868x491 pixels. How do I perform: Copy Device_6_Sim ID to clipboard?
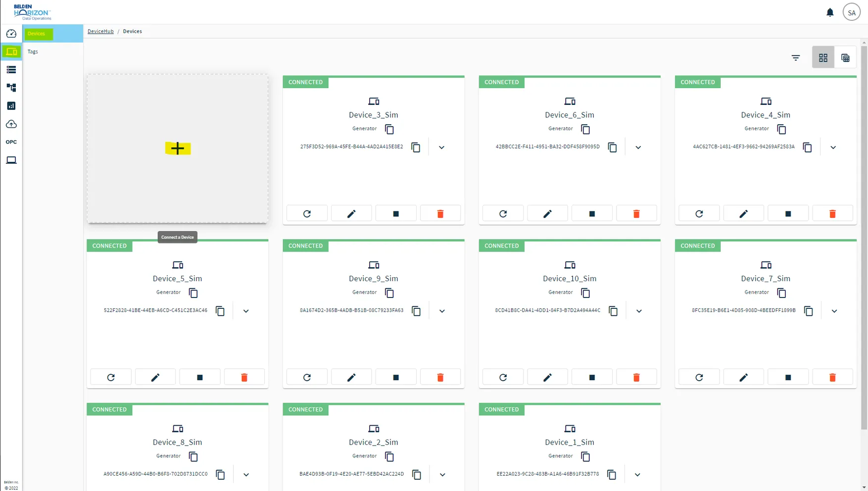click(612, 147)
